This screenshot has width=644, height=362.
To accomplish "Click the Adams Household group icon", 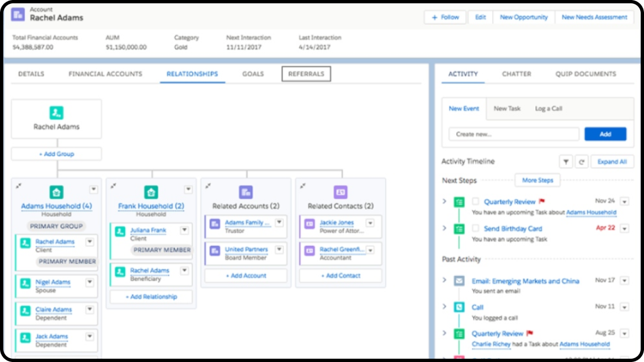I will (x=56, y=192).
